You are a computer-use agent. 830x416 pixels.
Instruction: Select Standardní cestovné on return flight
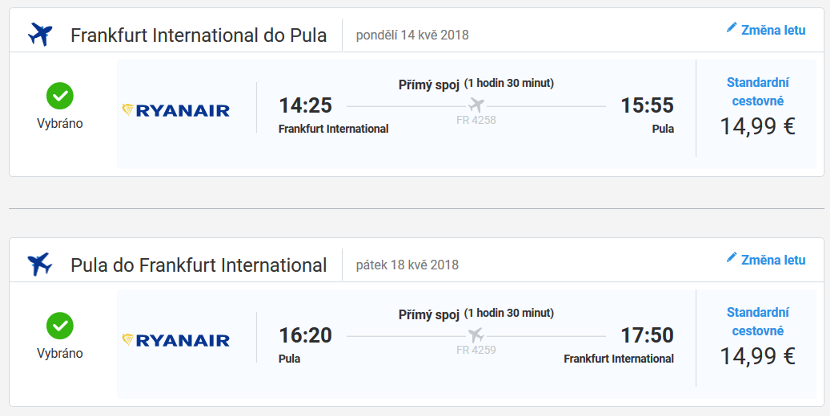point(757,321)
